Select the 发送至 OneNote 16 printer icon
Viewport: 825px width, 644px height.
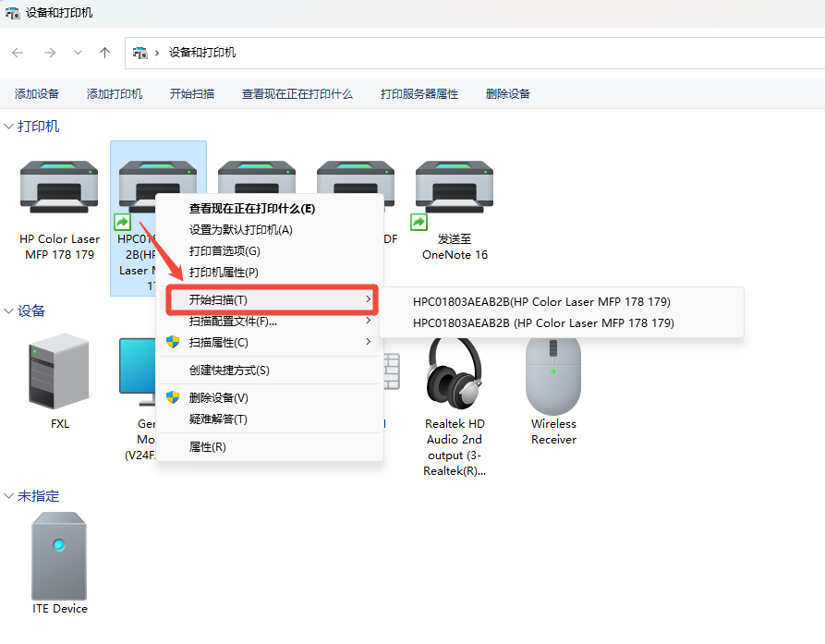click(455, 187)
